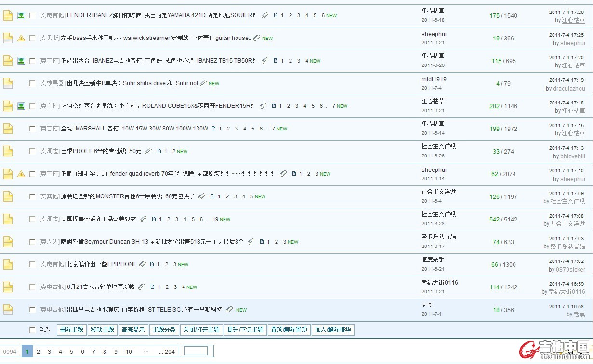Image resolution: width=593 pixels, height=364 pixels.
Task: Tick checkbox of PROEL 6米 thread
Action: pos(32,151)
